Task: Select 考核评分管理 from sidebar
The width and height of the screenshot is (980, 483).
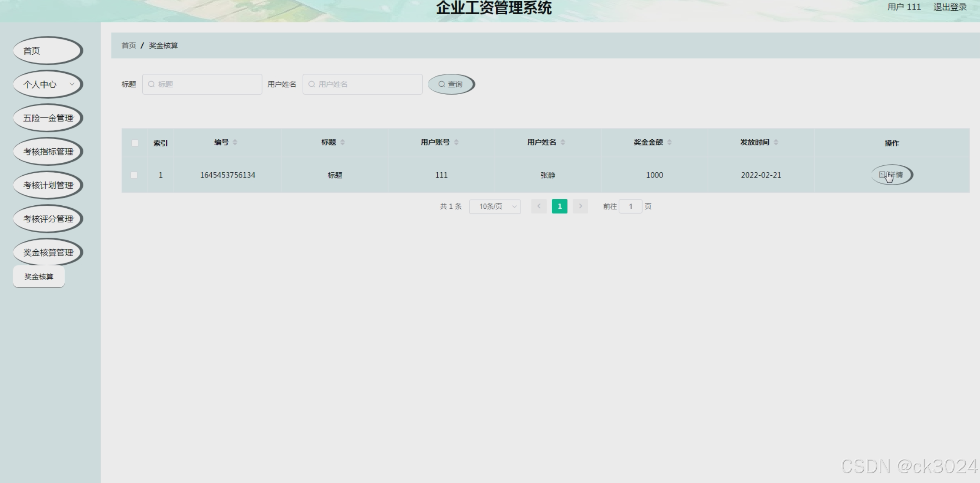Action: (48, 219)
